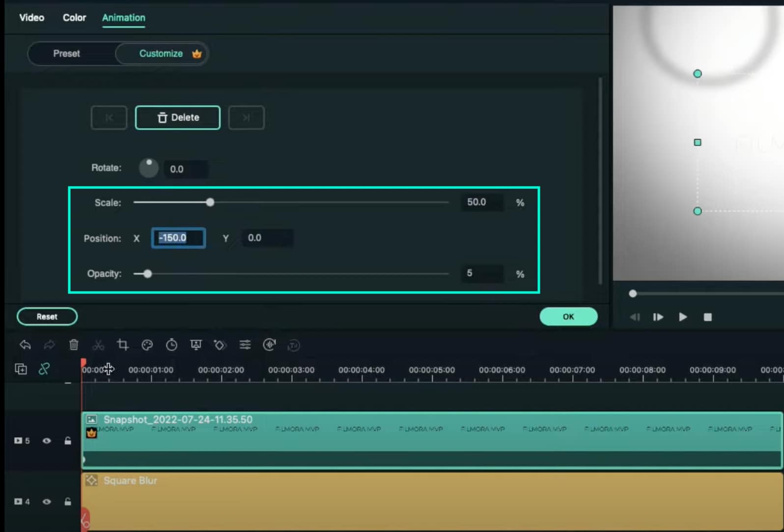This screenshot has width=784, height=532.
Task: Select the Preset animation mode
Action: (66, 53)
